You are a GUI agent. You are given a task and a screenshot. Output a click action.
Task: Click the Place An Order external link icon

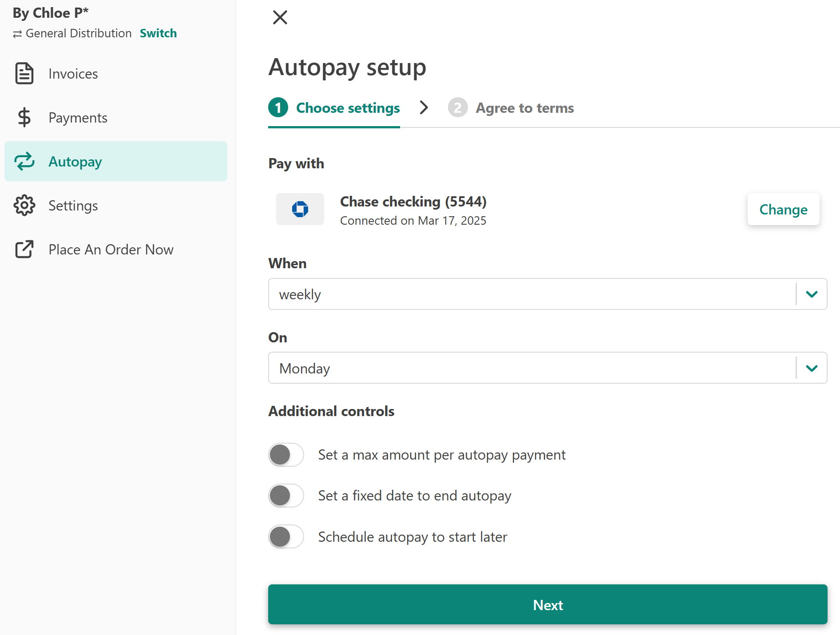point(24,250)
